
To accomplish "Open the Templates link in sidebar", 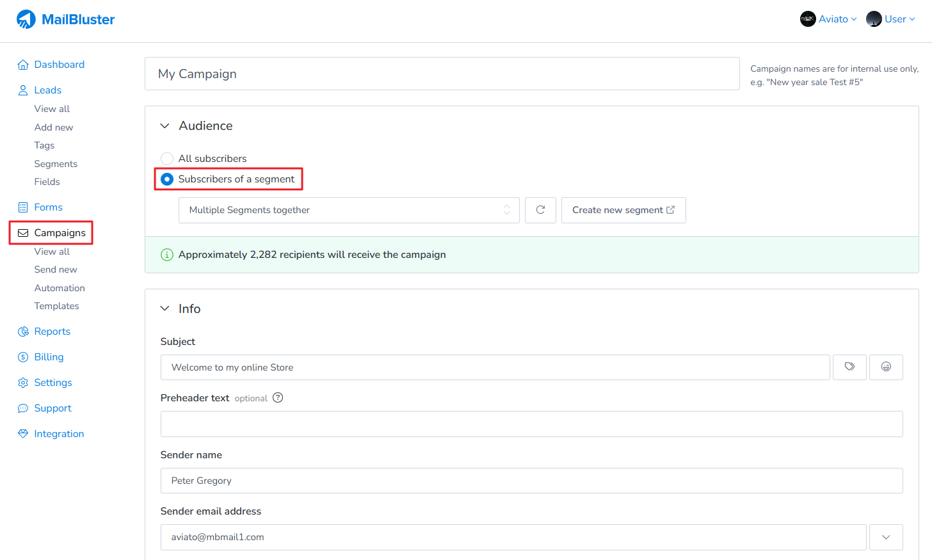I will [x=56, y=306].
